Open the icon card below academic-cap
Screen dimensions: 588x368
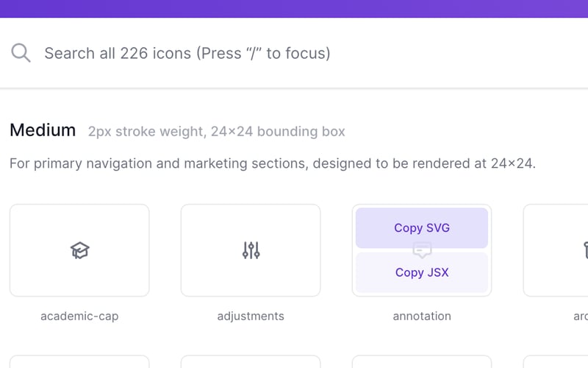point(79,361)
